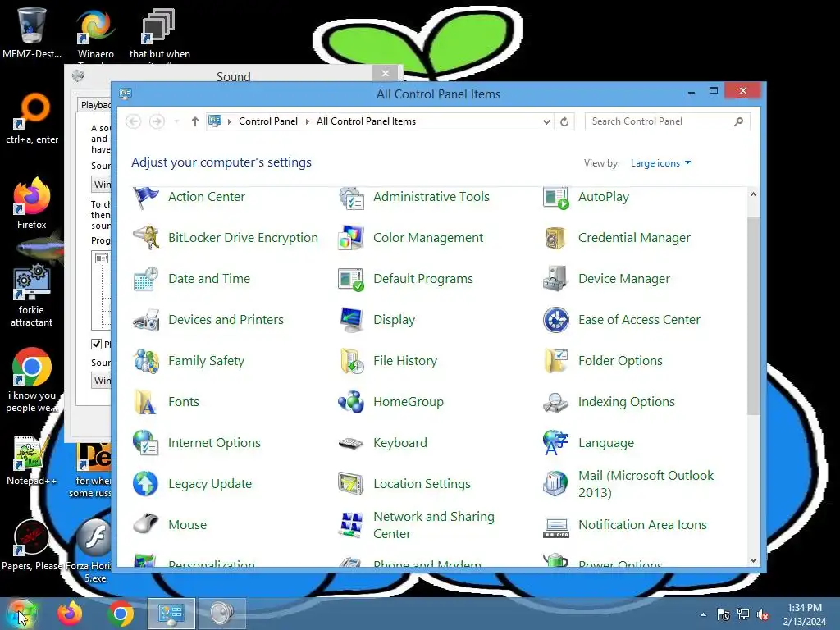Open the taskbar clock showing 1:34 PM
Image resolution: width=840 pixels, height=630 pixels.
(x=804, y=614)
